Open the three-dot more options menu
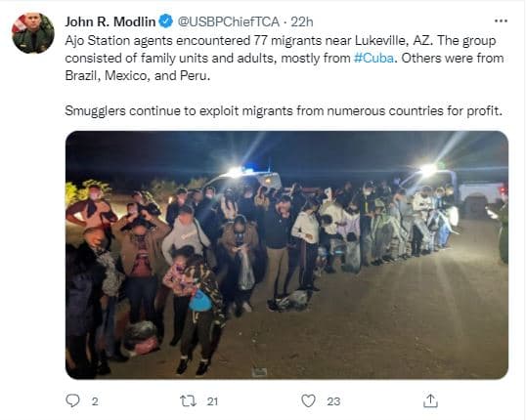Screen dimensions: 526x420 click(x=501, y=21)
